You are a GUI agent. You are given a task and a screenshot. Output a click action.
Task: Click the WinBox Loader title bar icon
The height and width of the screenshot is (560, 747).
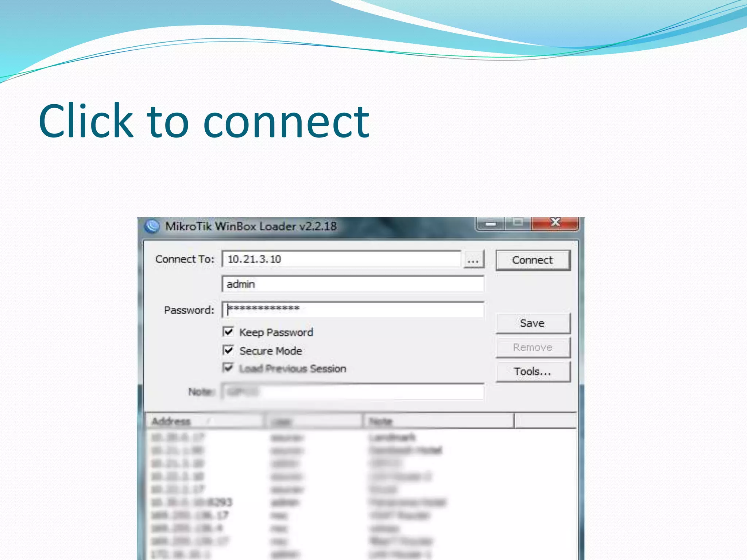tap(152, 226)
